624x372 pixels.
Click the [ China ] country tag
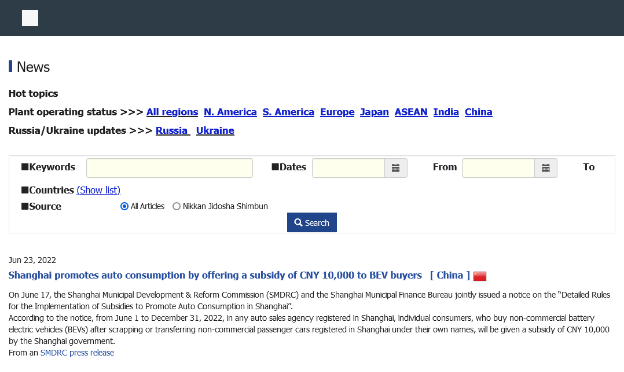coord(450,275)
